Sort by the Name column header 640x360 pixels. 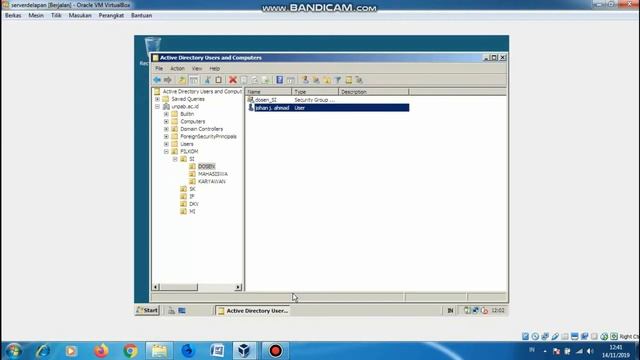(269, 92)
